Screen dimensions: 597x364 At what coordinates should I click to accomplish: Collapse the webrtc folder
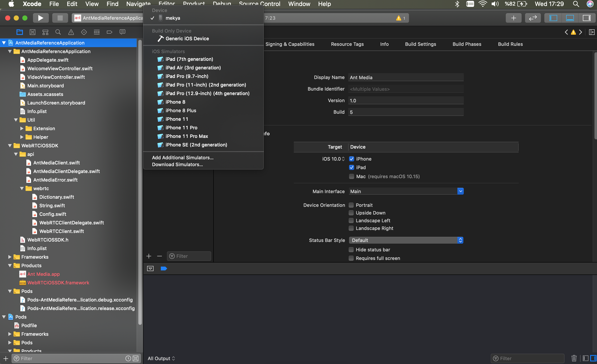coord(22,188)
